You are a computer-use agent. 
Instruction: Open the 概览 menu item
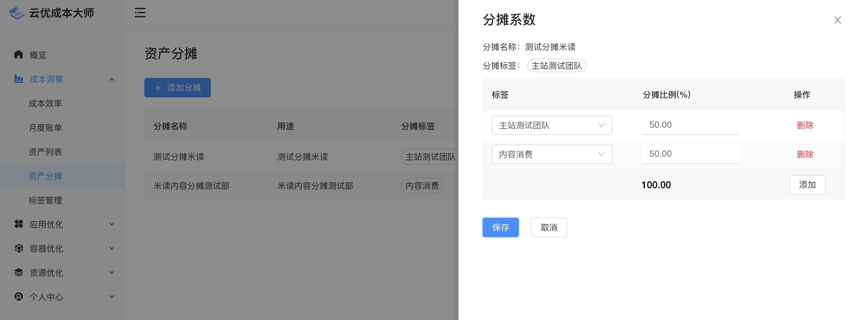(x=62, y=55)
